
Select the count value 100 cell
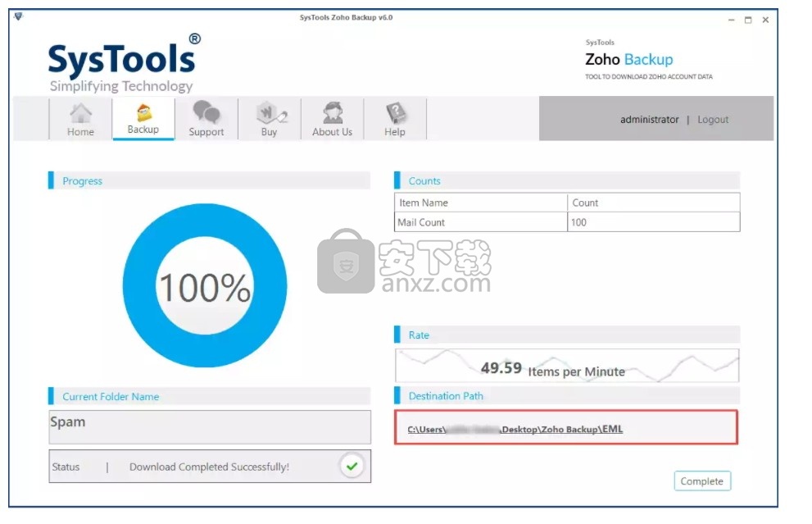click(654, 222)
